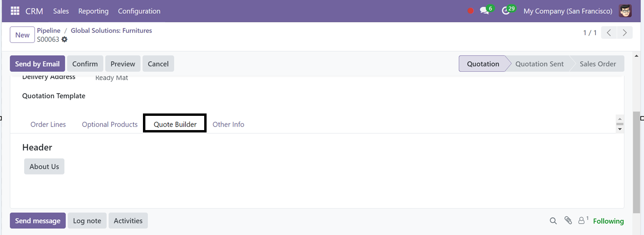Open the Sales menu
Viewport: 644px width, 235px height.
click(61, 11)
